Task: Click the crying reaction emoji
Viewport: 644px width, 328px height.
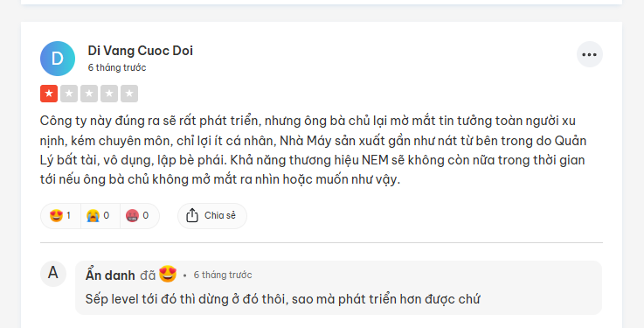Action: pyautogui.click(x=93, y=215)
